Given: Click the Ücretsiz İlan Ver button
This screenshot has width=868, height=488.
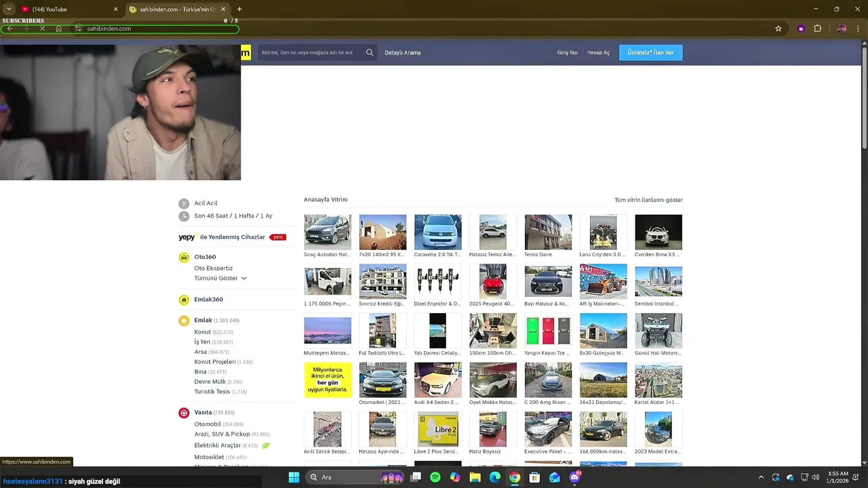Looking at the screenshot, I should (x=651, y=52).
